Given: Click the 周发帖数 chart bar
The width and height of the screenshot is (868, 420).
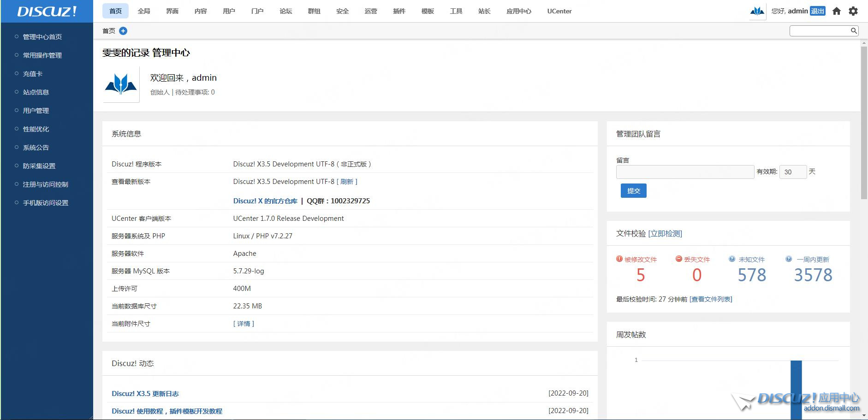Looking at the screenshot, I should click(x=796, y=390).
